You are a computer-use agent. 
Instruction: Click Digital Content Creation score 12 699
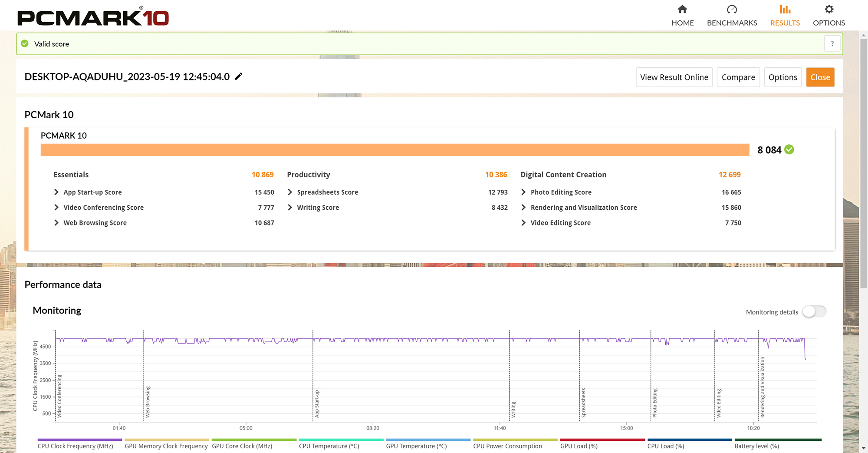pos(730,174)
